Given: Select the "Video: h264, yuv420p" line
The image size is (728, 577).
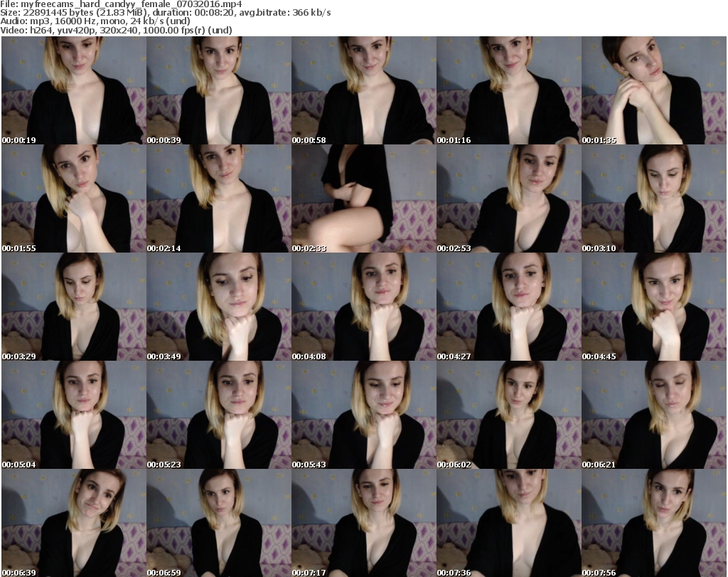Looking at the screenshot, I should tap(116, 30).
